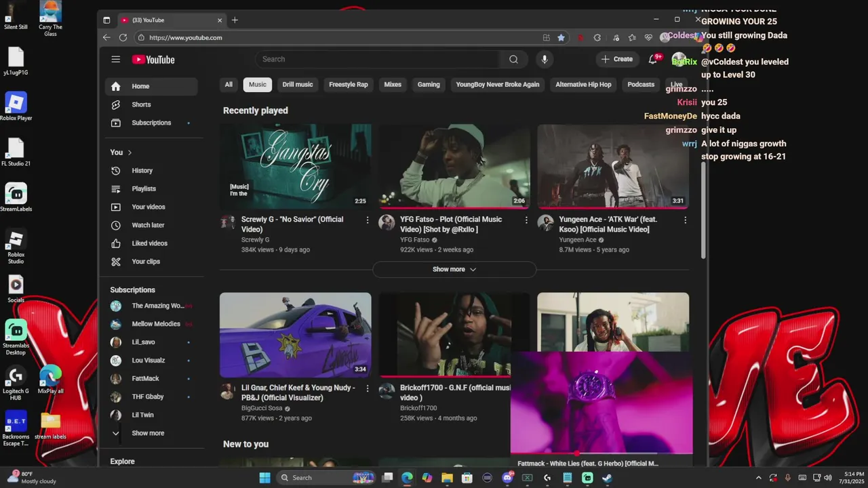Select the Mixes filter chip
The image size is (868, 488).
pos(393,85)
